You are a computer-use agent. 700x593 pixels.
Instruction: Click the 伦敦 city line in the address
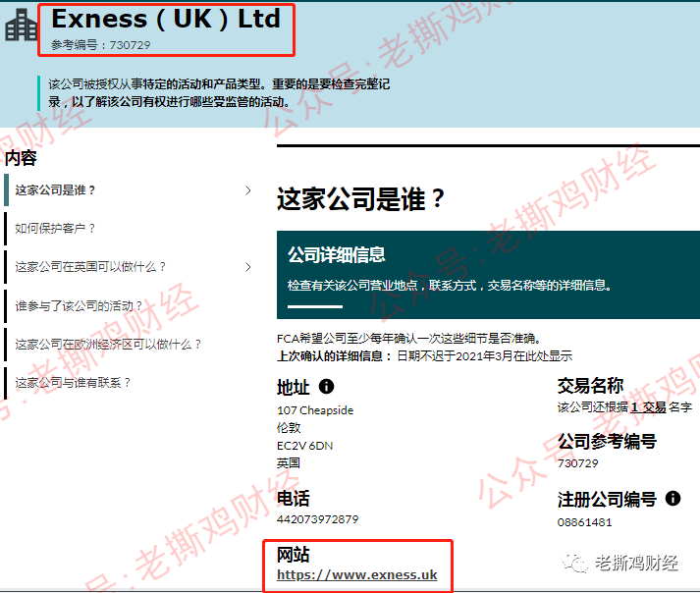[289, 428]
